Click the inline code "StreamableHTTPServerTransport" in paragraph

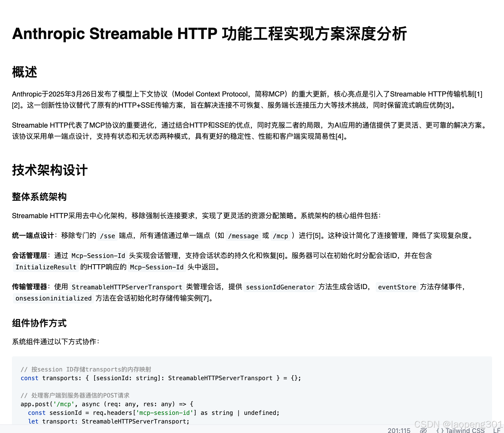(127, 287)
